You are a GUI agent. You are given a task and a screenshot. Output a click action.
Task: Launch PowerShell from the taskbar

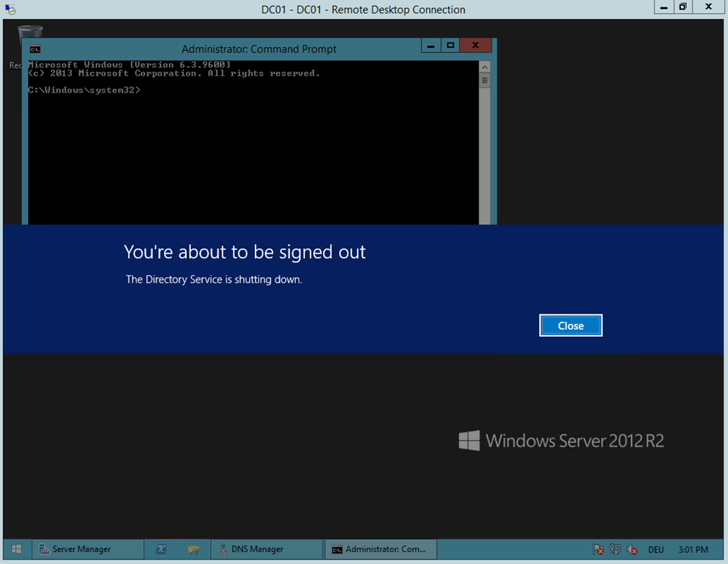161,549
